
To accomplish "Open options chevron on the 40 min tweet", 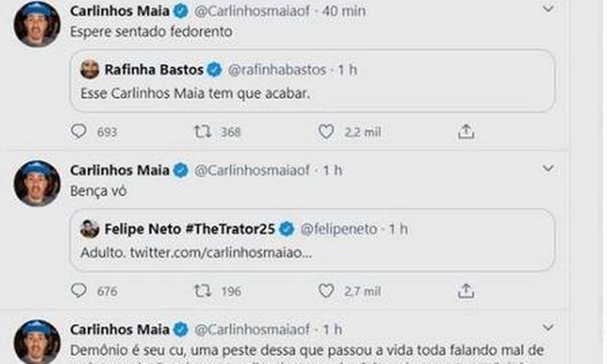I will click(548, 9).
